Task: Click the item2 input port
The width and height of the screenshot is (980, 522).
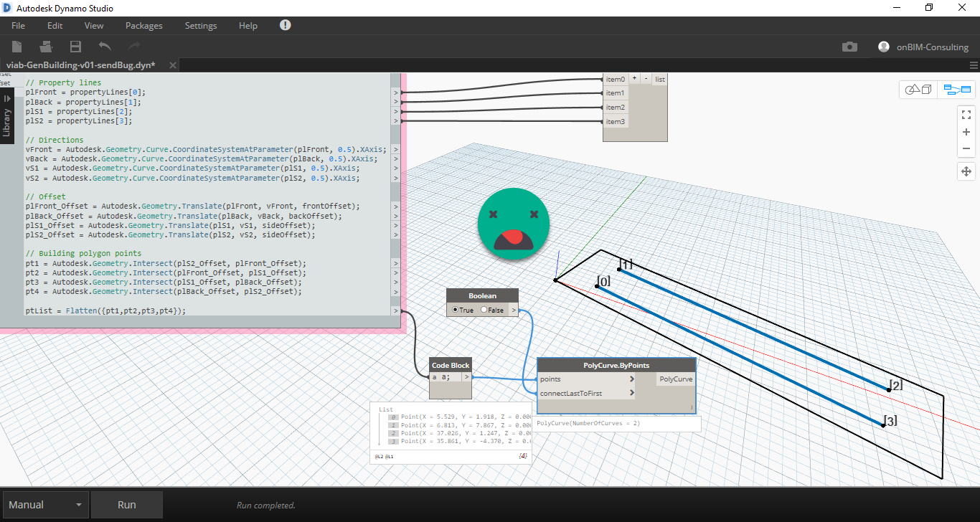Action: [615, 108]
